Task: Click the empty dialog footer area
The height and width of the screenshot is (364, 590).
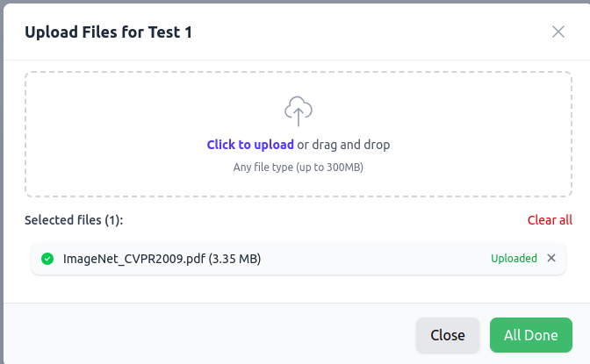Action: [207, 334]
